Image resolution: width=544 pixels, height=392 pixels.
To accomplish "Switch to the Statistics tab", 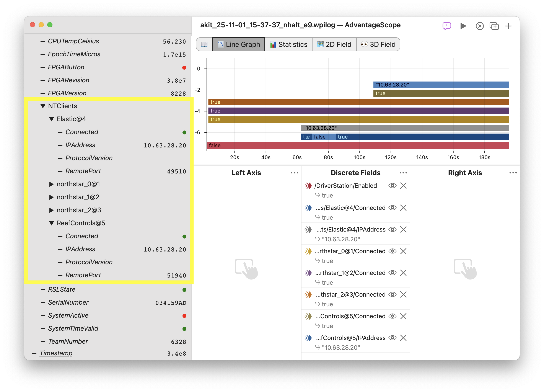I will tap(288, 44).
